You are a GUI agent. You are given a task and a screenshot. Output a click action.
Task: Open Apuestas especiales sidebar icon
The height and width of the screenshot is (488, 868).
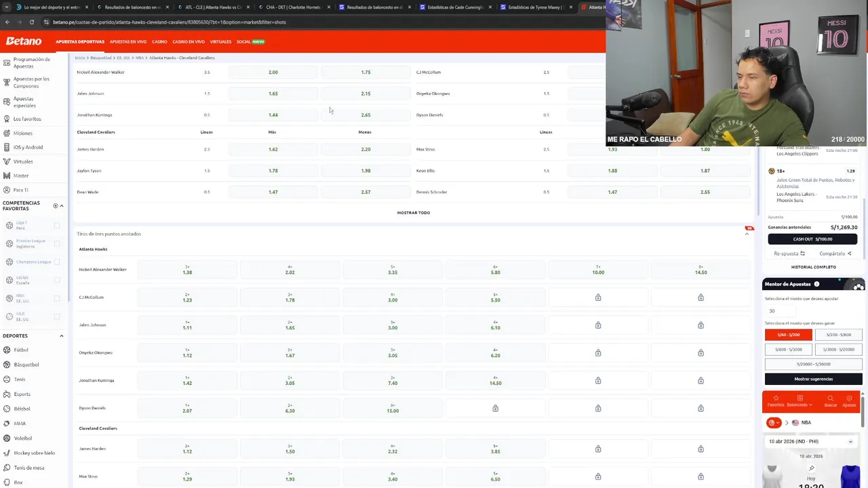click(6, 102)
